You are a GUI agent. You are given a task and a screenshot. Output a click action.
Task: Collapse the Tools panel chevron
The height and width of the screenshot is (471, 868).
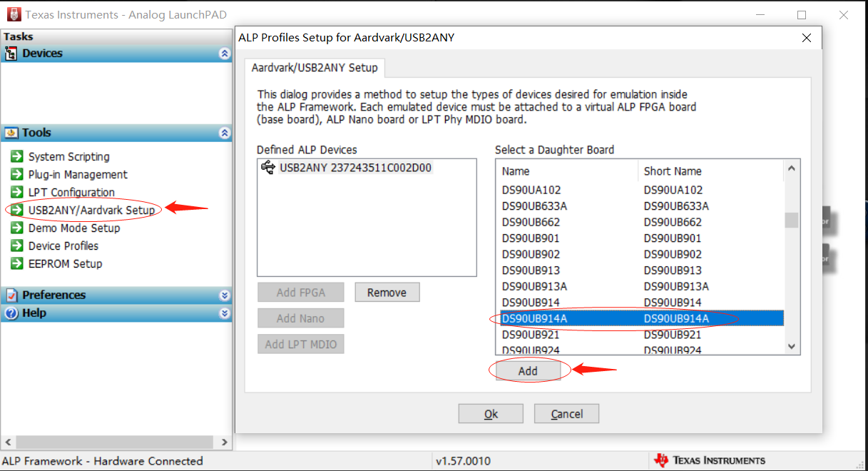[x=225, y=133]
